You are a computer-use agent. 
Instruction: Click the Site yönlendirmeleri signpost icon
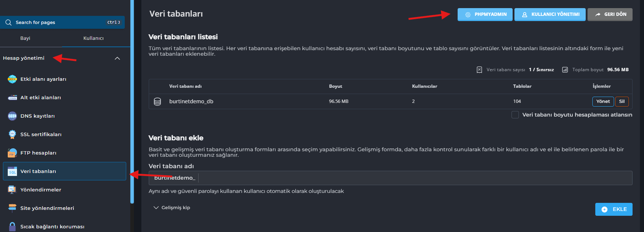coord(12,208)
